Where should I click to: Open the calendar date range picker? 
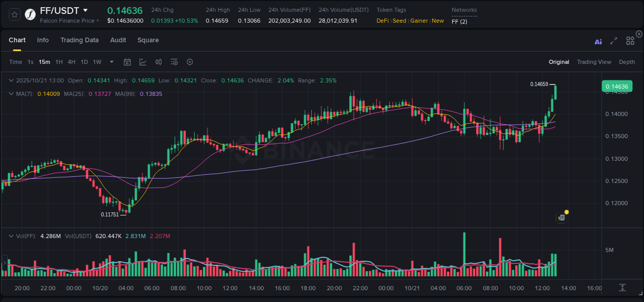pyautogui.click(x=127, y=62)
